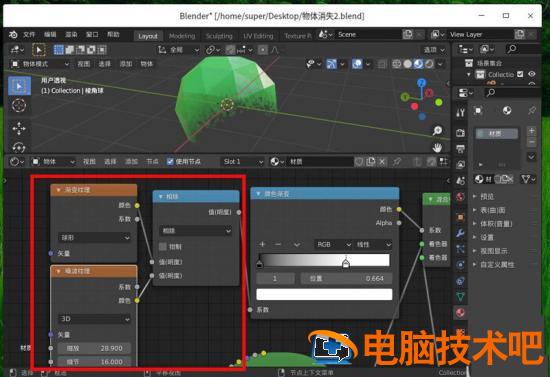The image size is (550, 377).
Task: Open the 渲染 (Render) menu
Action: (x=71, y=34)
